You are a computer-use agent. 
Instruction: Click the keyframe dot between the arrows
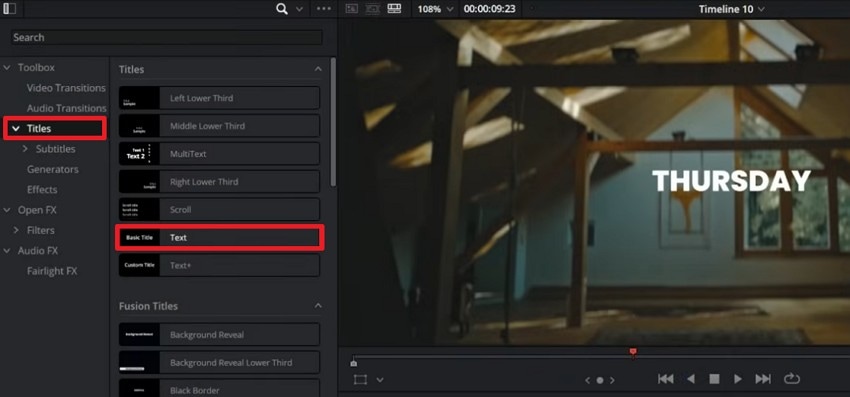(600, 381)
